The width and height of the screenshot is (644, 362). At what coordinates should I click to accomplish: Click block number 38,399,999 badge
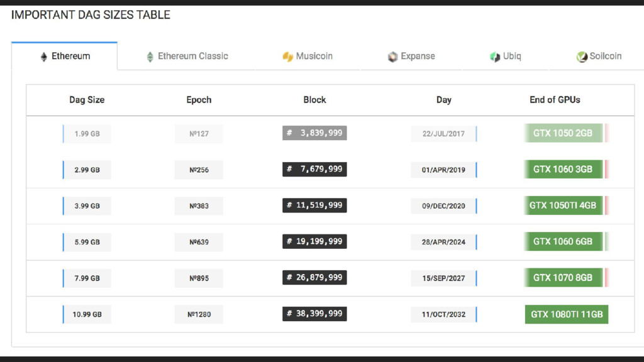click(314, 314)
